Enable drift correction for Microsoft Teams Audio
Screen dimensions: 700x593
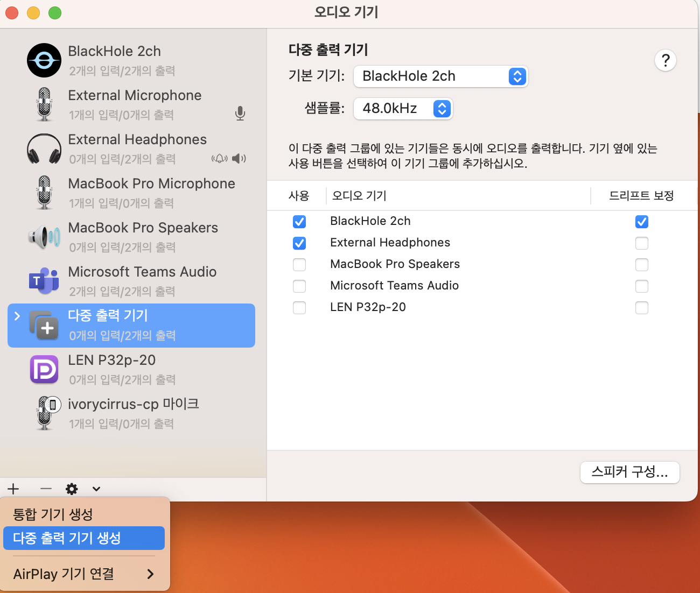[x=642, y=286]
